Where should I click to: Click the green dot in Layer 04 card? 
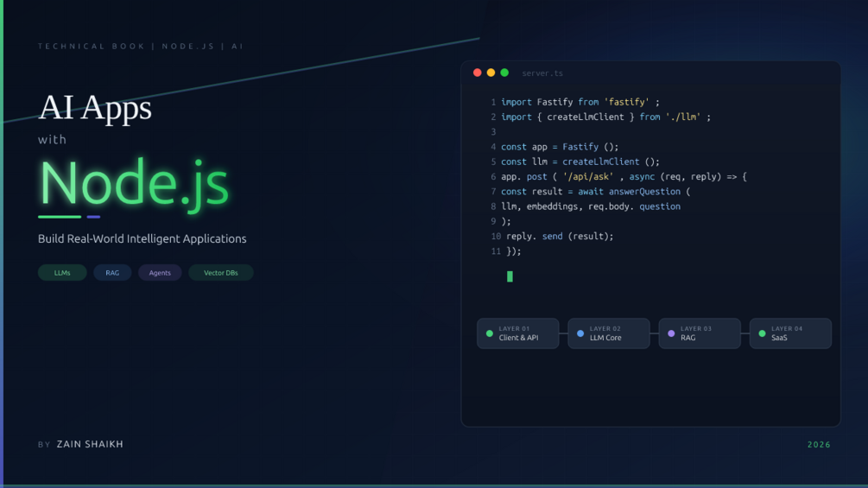(762, 333)
